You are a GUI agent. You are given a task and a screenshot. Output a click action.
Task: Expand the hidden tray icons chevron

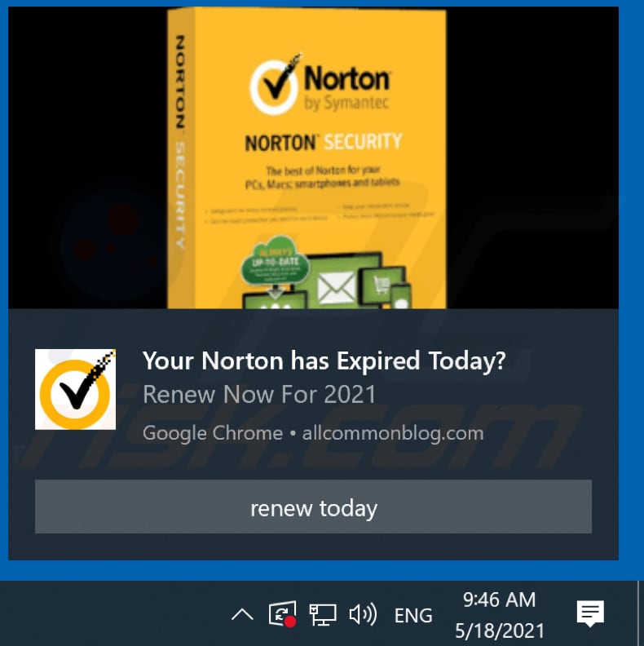click(x=243, y=615)
